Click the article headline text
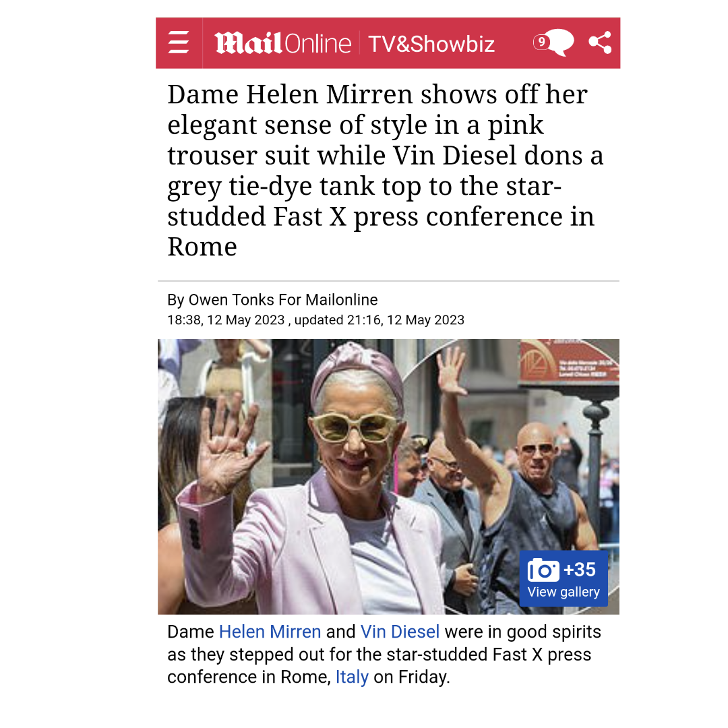728x728 pixels. coord(386,171)
